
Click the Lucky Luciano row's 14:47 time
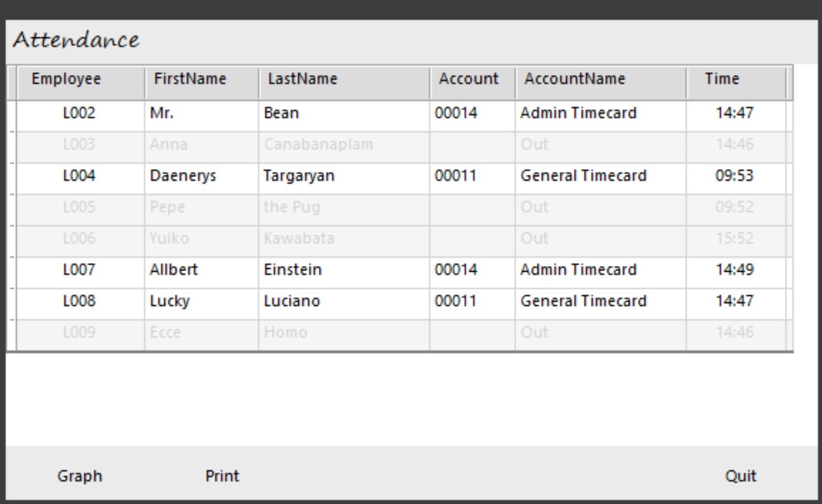coord(734,301)
